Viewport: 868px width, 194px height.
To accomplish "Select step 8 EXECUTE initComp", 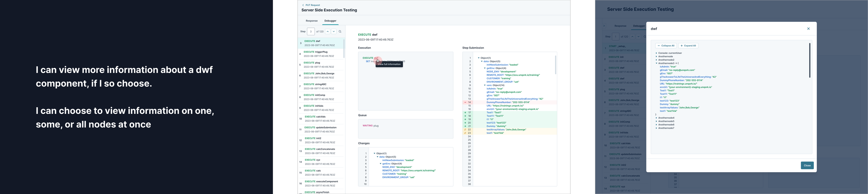I will [321, 97].
